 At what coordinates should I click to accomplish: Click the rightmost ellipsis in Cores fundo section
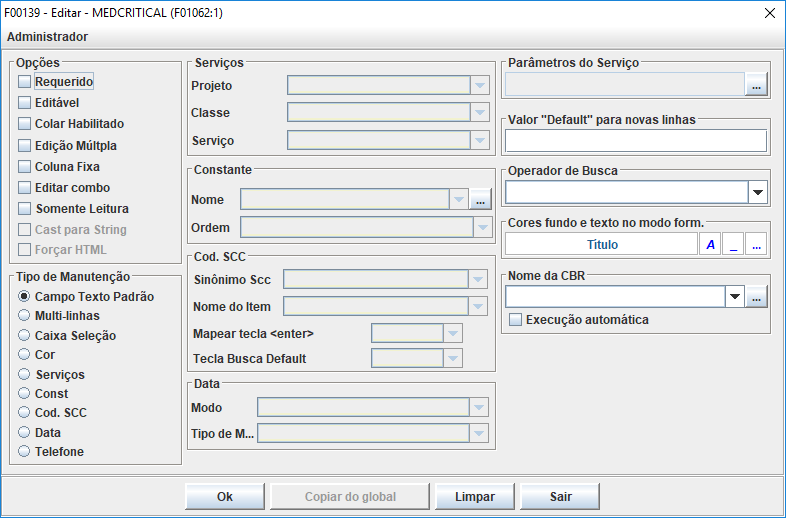tap(757, 244)
